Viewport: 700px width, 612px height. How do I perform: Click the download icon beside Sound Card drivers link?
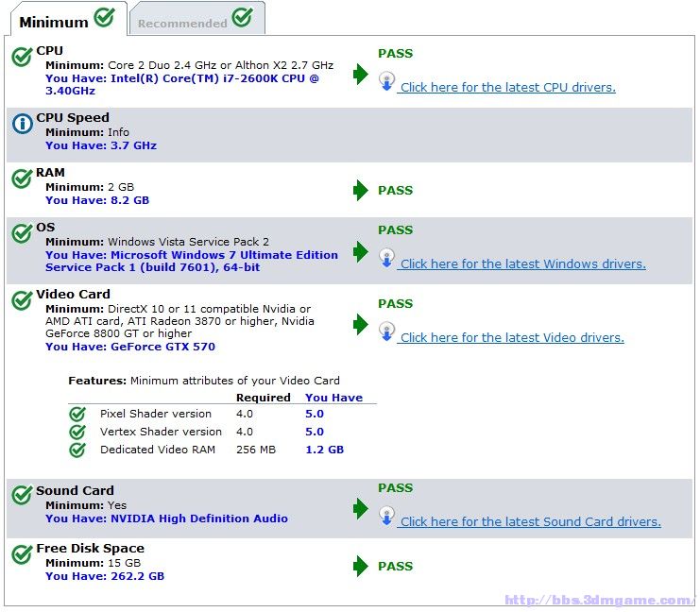point(386,516)
